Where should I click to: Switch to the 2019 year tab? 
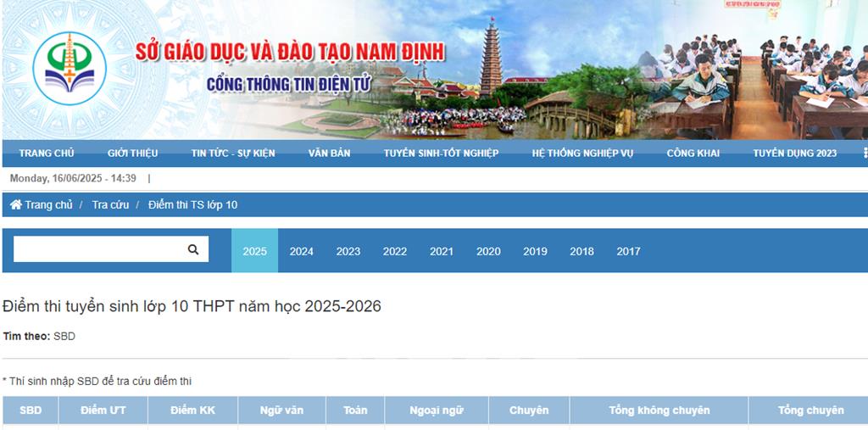click(535, 251)
